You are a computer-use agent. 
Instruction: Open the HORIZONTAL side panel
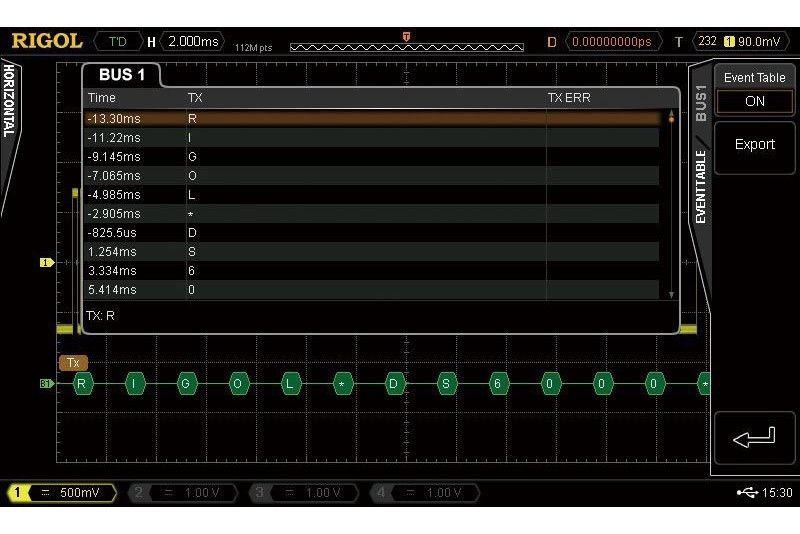[x=9, y=100]
